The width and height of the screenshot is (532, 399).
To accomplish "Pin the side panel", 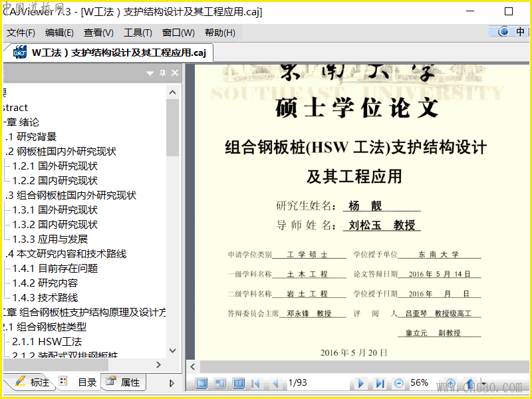I will click(x=162, y=73).
